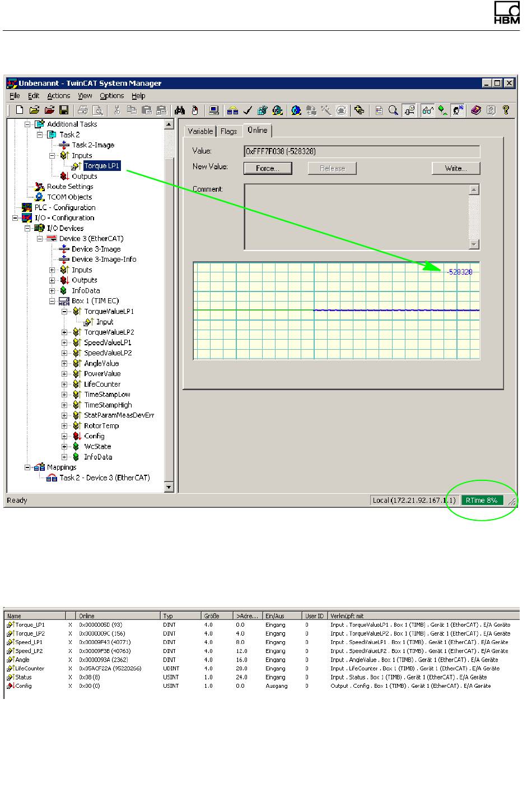Click the Help question mark icon

[x=506, y=110]
